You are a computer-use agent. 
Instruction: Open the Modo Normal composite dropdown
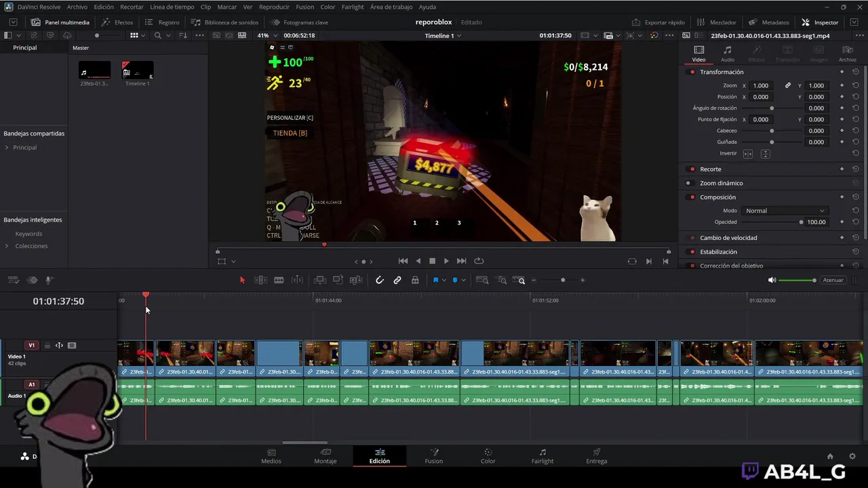coord(785,211)
